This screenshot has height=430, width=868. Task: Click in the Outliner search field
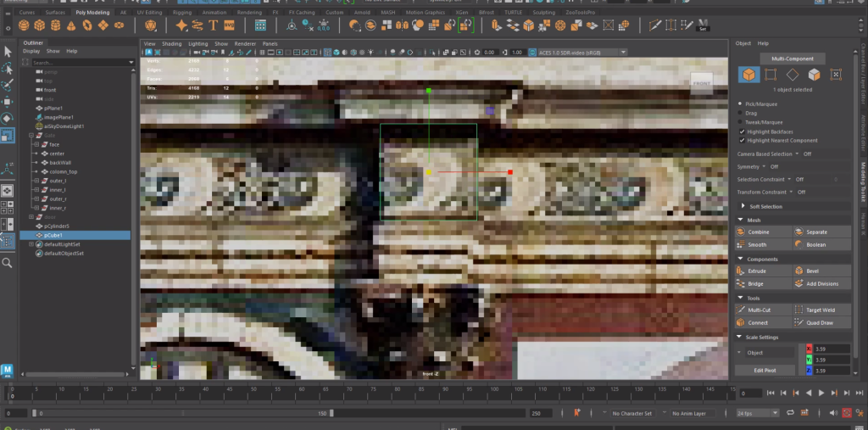click(82, 62)
